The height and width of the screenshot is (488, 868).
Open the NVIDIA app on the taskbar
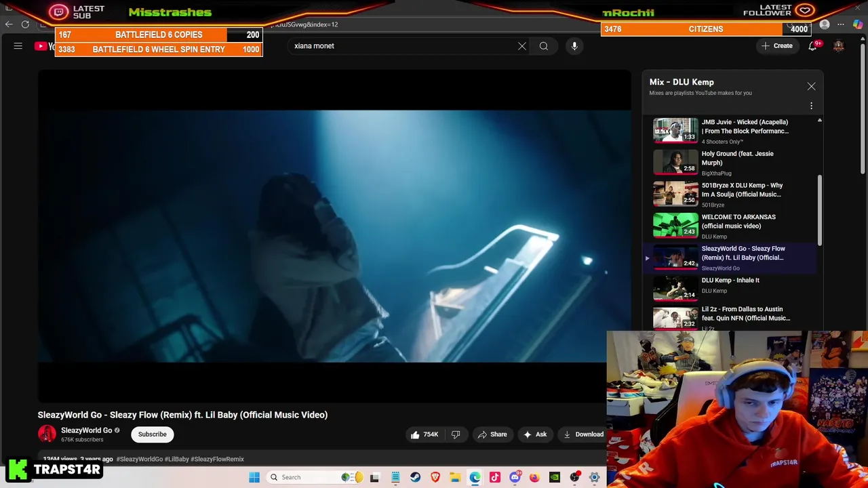coord(555,477)
